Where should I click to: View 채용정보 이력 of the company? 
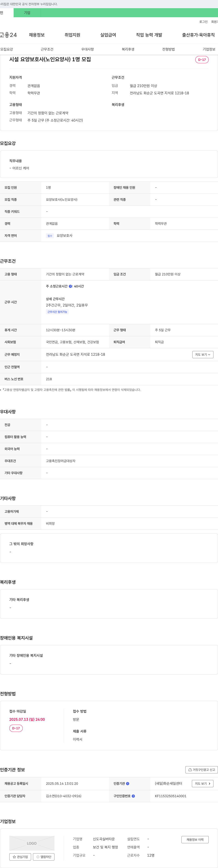coord(195,839)
